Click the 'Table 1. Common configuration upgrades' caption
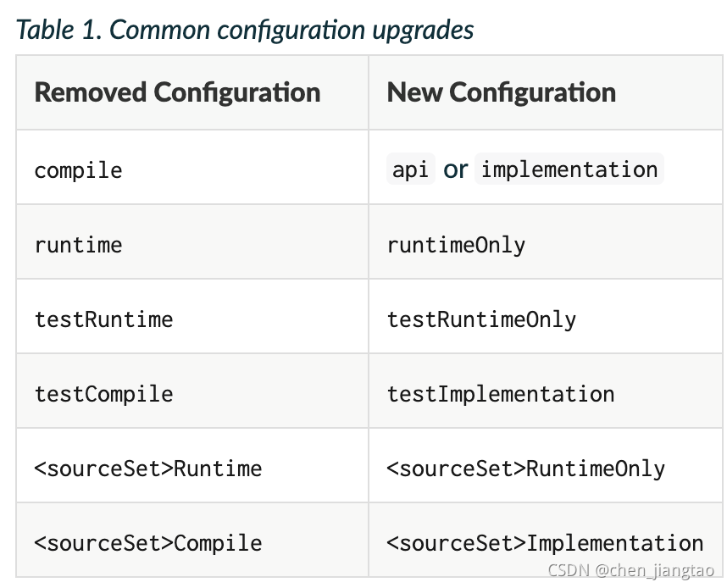 [246, 30]
